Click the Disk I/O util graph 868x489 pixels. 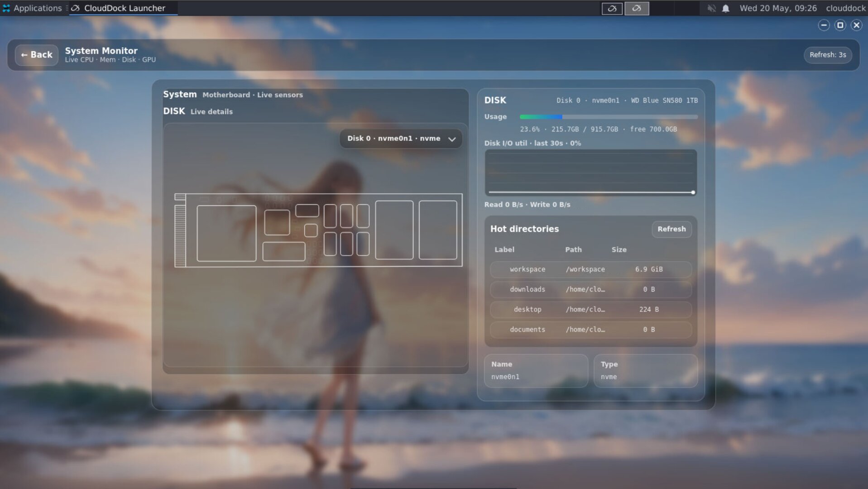[590, 173]
